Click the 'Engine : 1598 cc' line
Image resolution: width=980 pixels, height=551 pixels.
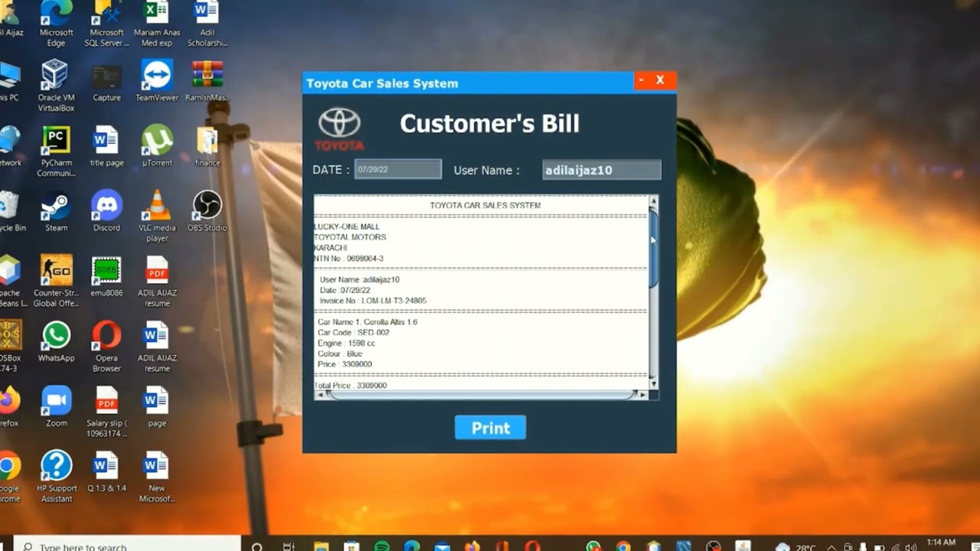pyautogui.click(x=347, y=344)
